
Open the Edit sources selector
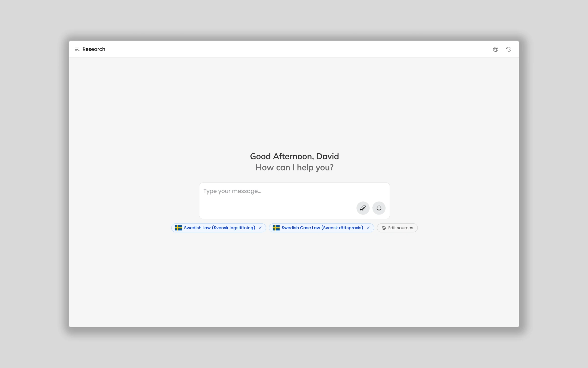point(400,228)
